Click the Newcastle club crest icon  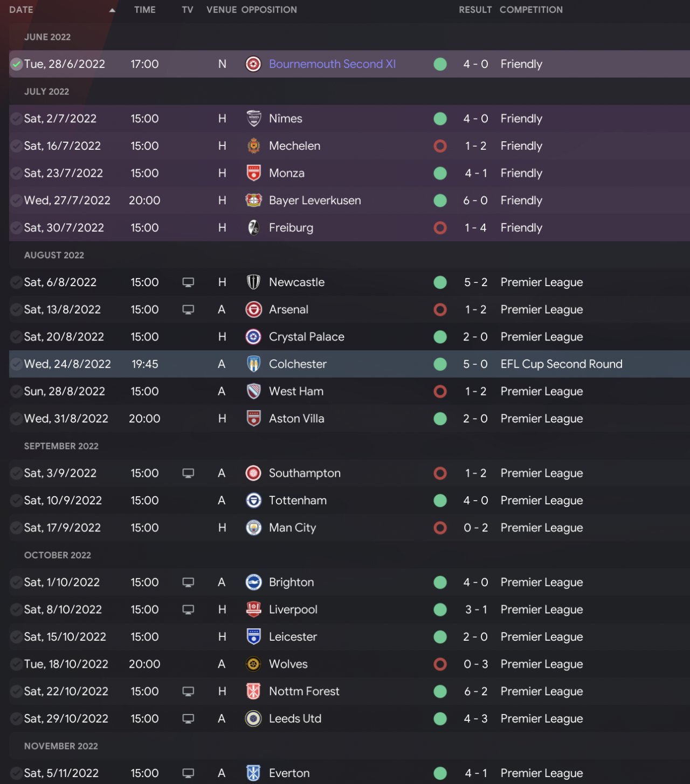point(253,282)
